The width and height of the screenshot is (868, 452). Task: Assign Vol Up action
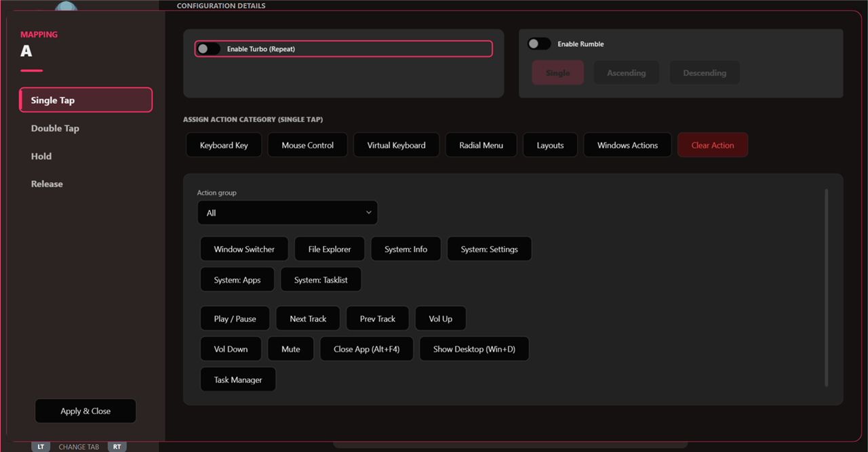click(x=441, y=319)
